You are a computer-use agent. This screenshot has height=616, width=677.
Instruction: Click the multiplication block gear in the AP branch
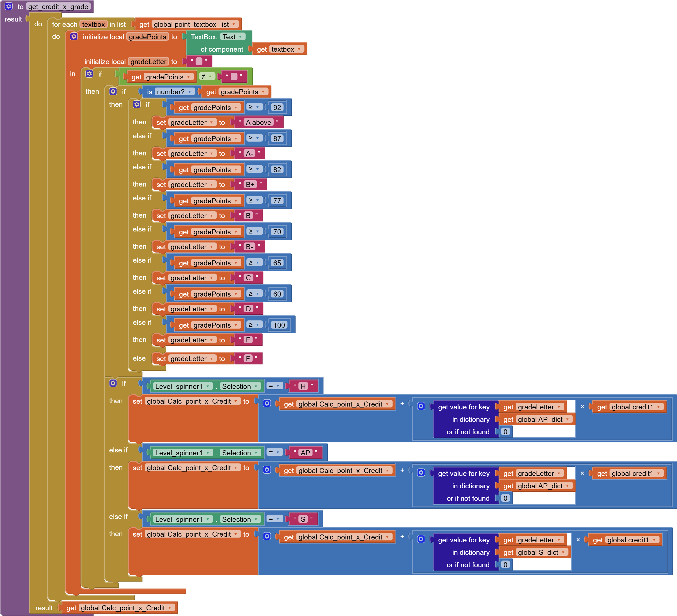point(421,473)
